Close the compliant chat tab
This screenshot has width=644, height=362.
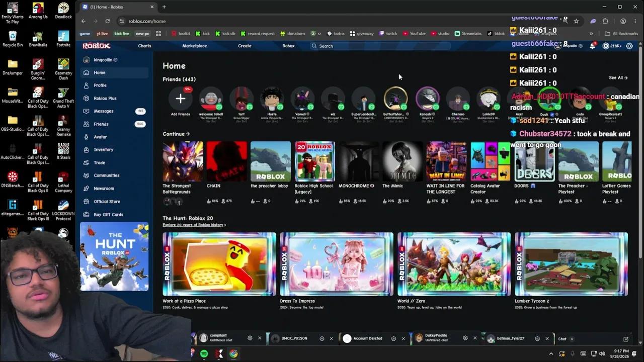(260, 338)
